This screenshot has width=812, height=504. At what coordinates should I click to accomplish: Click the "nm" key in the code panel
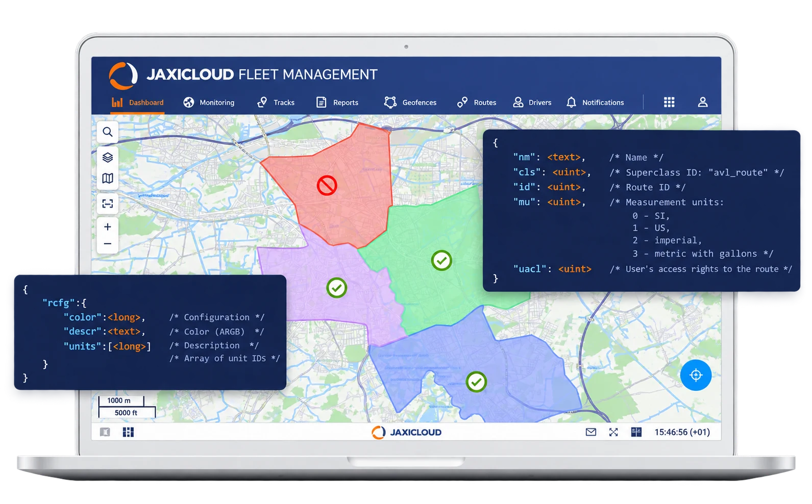tap(524, 157)
